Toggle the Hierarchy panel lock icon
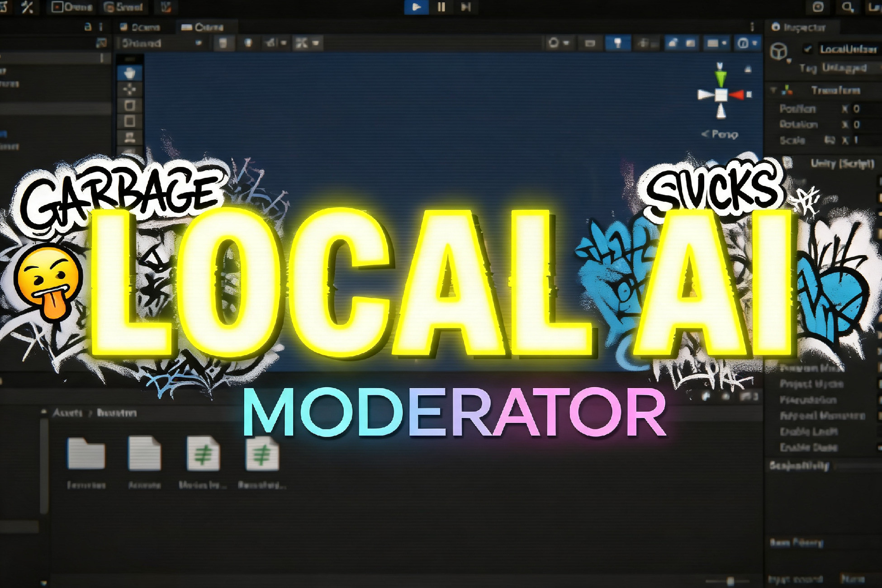The height and width of the screenshot is (588, 882). (88, 27)
